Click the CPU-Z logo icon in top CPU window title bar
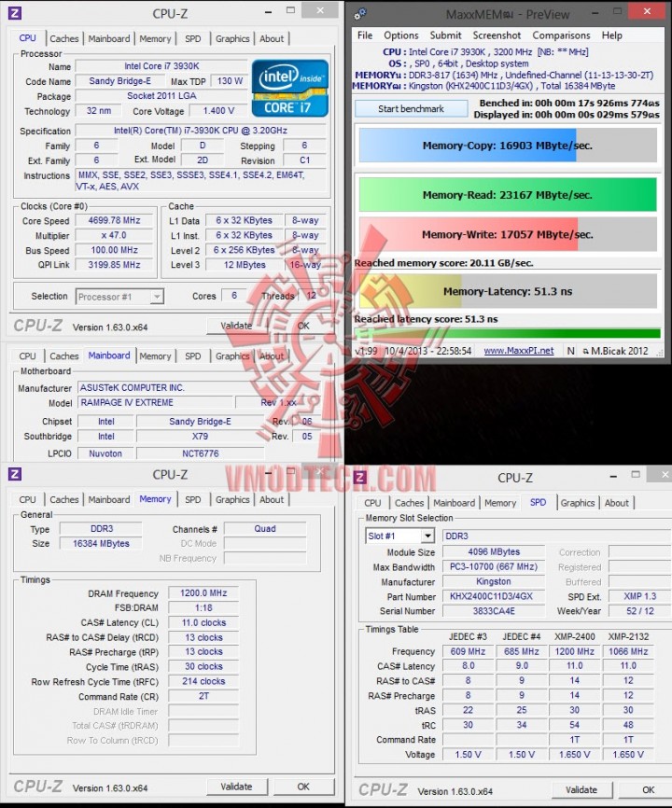 point(15,13)
